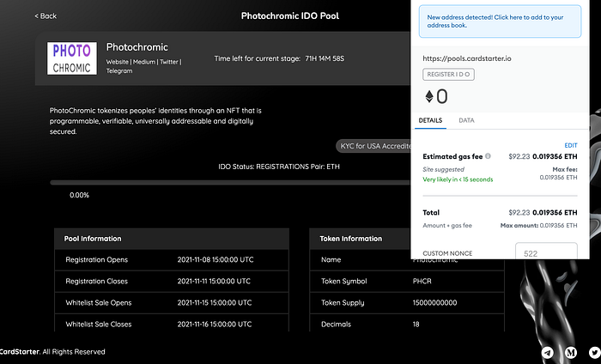Click the new address detected notice
Screen dimensions: 601x364
(x=503, y=21)
